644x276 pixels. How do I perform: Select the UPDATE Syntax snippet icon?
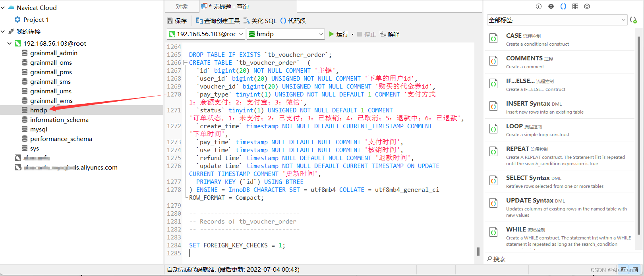493,203
